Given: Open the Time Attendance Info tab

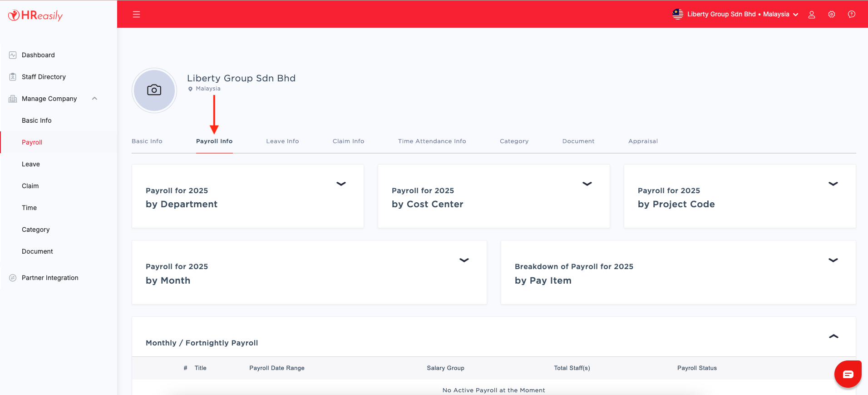Looking at the screenshot, I should [x=432, y=141].
